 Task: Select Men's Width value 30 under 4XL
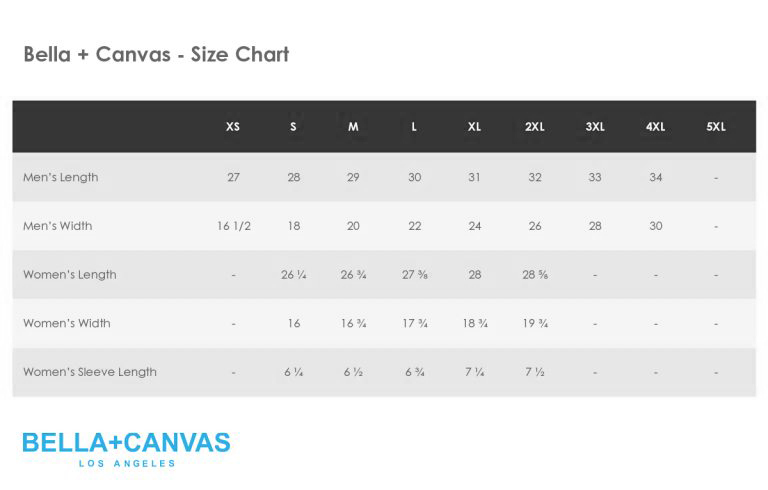pyautogui.click(x=656, y=226)
